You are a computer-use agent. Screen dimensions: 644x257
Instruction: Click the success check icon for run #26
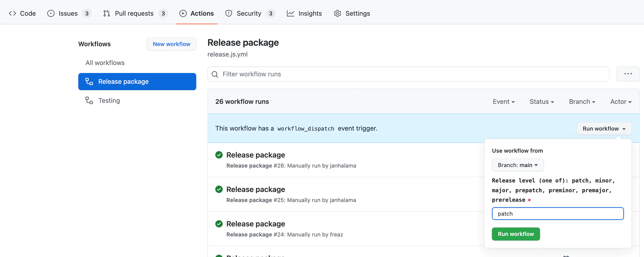pyautogui.click(x=219, y=155)
